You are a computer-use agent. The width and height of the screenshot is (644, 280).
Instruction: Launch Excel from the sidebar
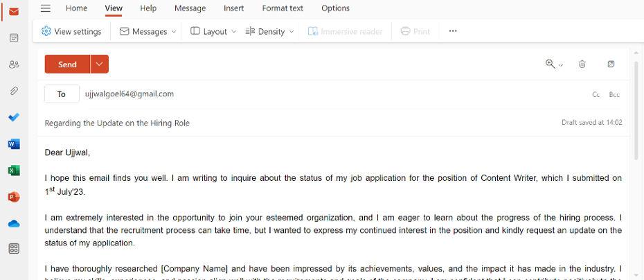click(14, 170)
